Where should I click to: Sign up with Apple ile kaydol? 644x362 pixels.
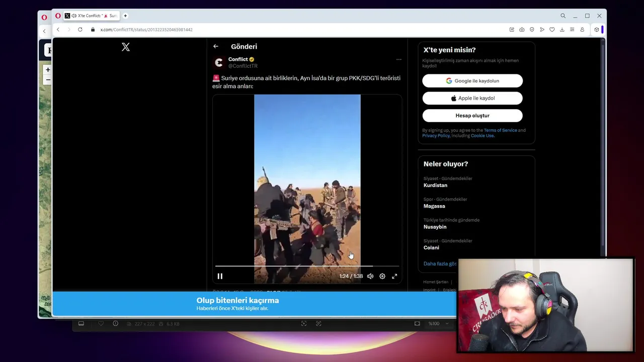472,98
